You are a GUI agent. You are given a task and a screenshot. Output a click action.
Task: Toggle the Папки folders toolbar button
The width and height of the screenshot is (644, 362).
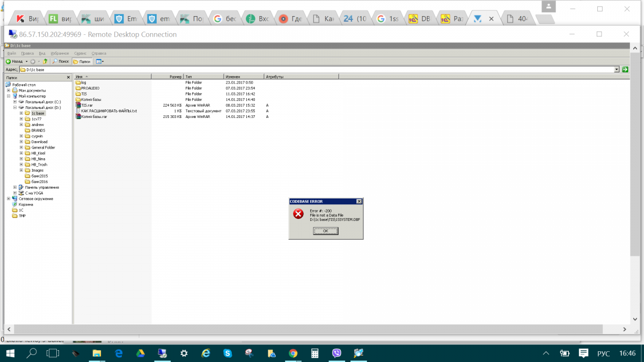coord(82,62)
